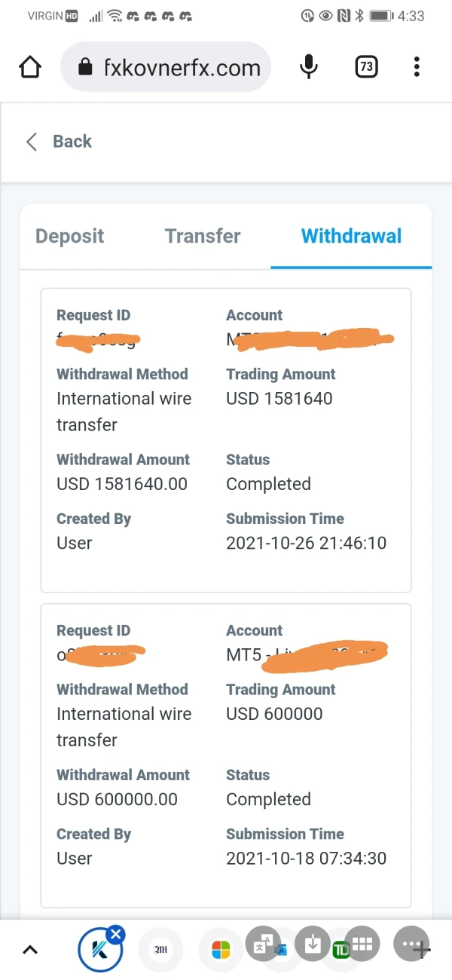Close the K tab group with X
Image resolution: width=452 pixels, height=980 pixels.
coord(115,936)
